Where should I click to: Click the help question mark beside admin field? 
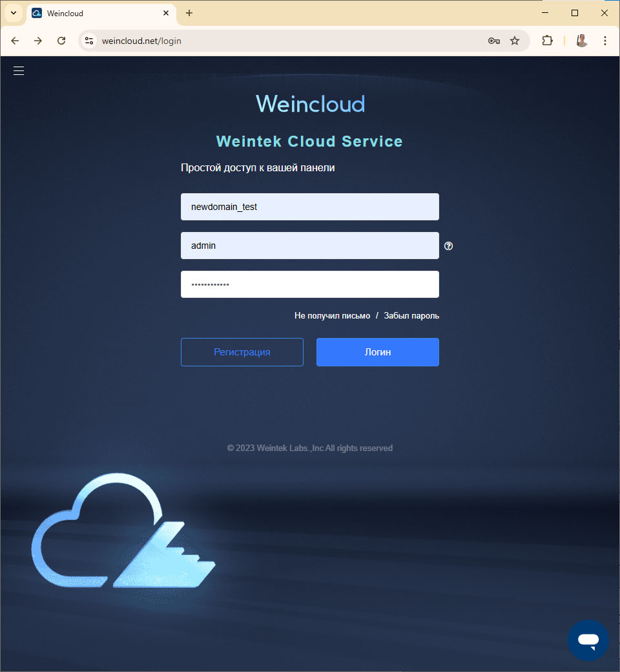point(449,246)
